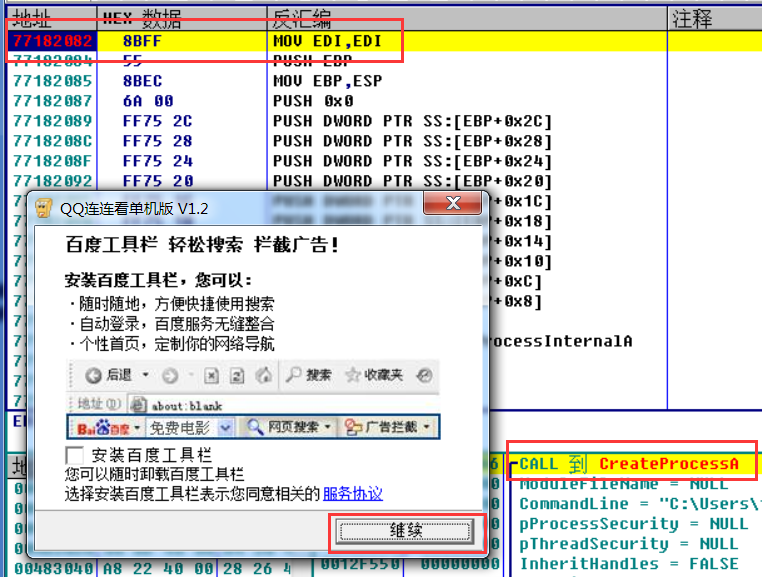Click the refresh icon in the browser preview
Image resolution: width=762 pixels, height=577 pixels.
237,376
